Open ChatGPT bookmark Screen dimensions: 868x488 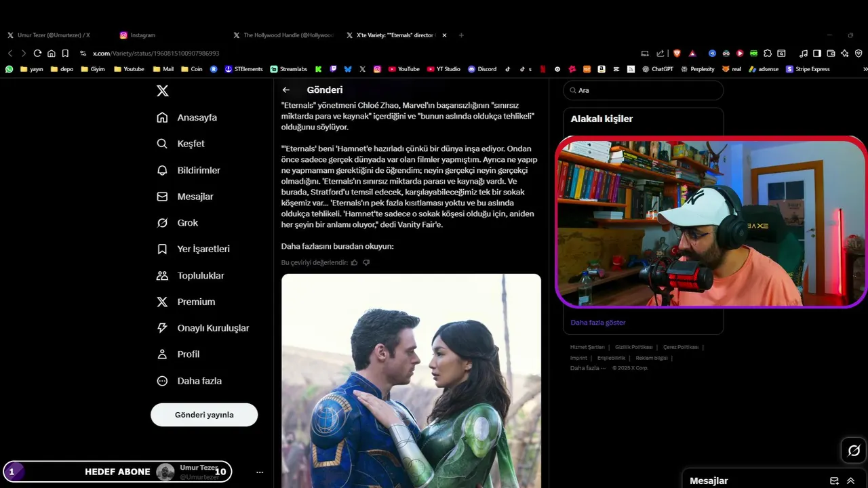tap(658, 69)
